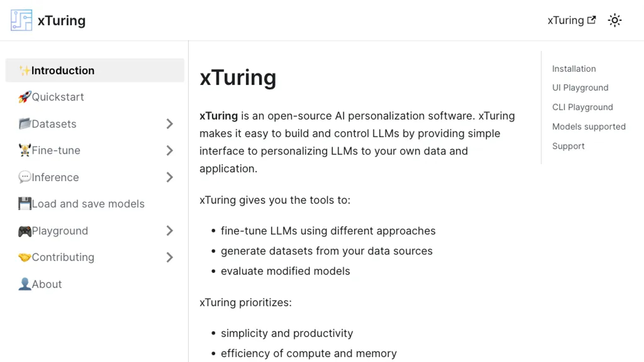The height and width of the screenshot is (362, 644).
Task: Toggle dark mode sun icon
Action: coord(615,20)
